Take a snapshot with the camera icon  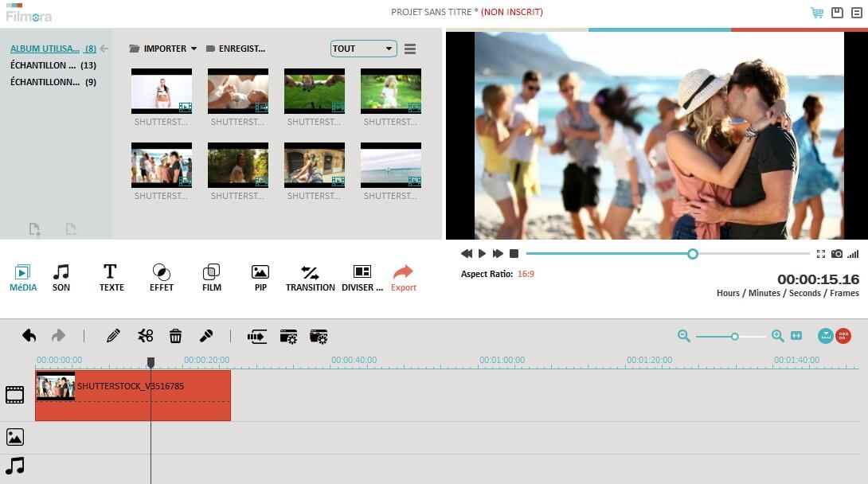(836, 253)
